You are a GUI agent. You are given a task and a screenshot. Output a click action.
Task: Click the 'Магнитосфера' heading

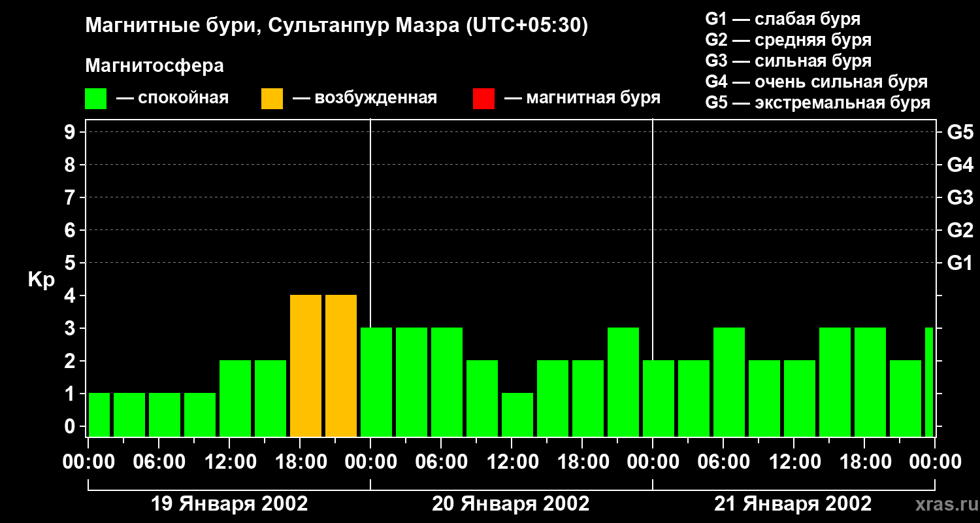[154, 66]
